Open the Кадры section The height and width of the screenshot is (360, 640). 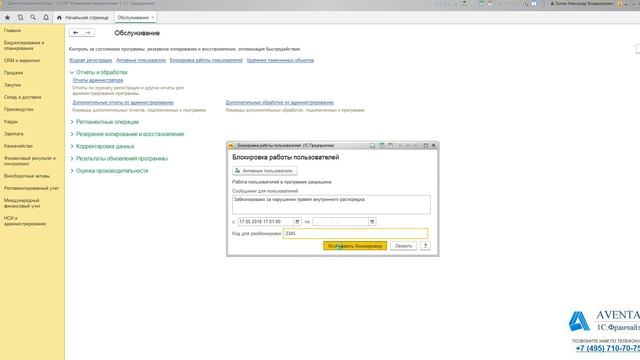coord(11,122)
